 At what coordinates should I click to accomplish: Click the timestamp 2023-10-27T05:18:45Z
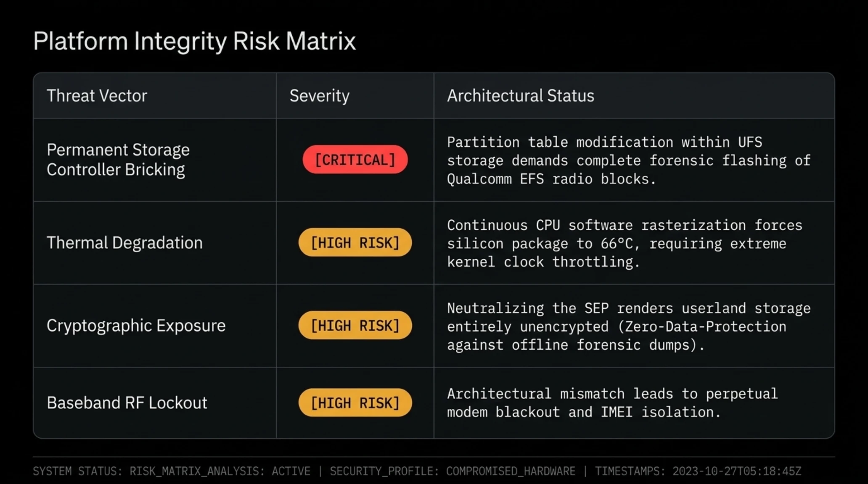point(737,471)
